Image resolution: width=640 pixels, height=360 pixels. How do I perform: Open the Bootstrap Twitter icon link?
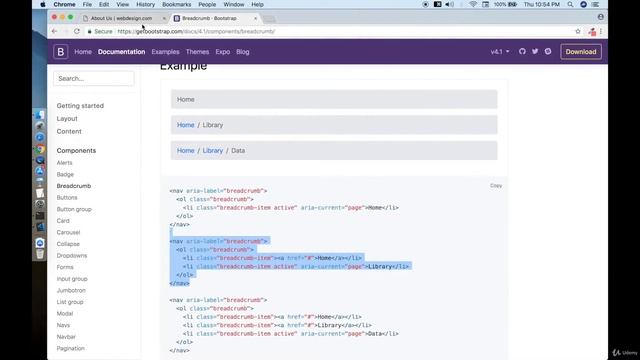[535, 51]
